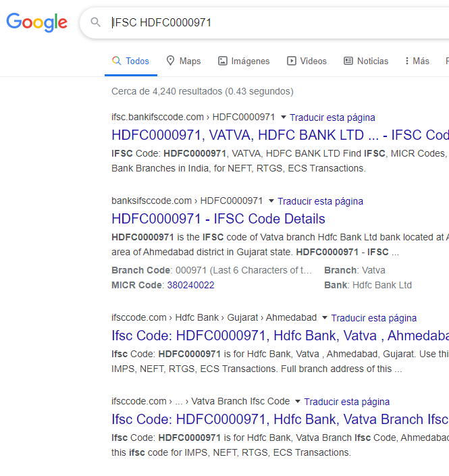The height and width of the screenshot is (476, 449).
Task: Click the picture icon beside Imágenes
Action: coord(223,61)
